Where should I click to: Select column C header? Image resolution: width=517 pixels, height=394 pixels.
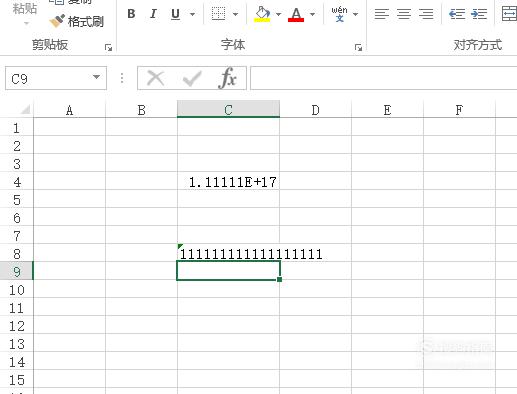(x=228, y=110)
